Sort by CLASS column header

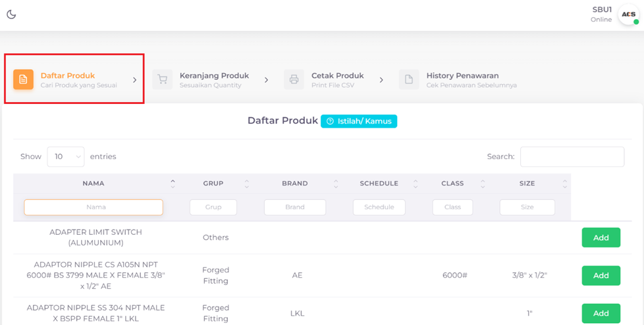click(452, 184)
